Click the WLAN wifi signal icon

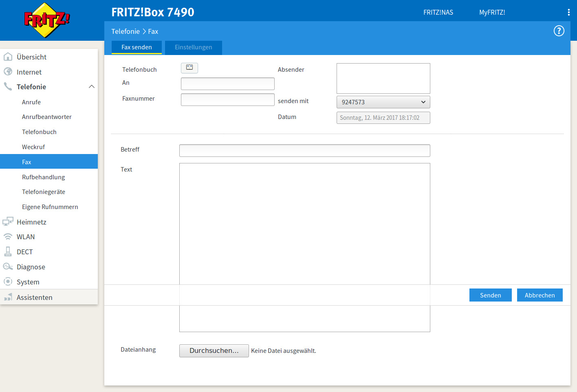8,236
